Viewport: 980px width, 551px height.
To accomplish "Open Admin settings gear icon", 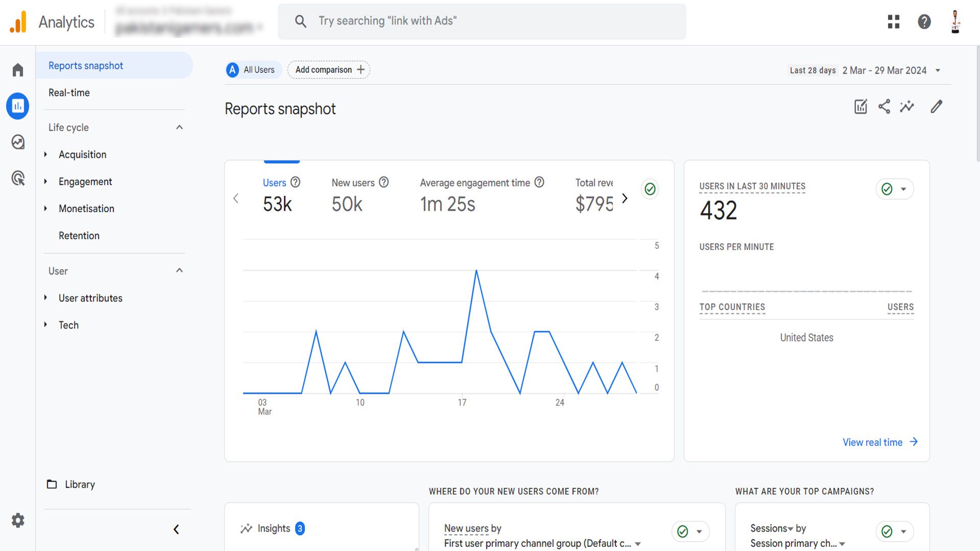I will (18, 520).
